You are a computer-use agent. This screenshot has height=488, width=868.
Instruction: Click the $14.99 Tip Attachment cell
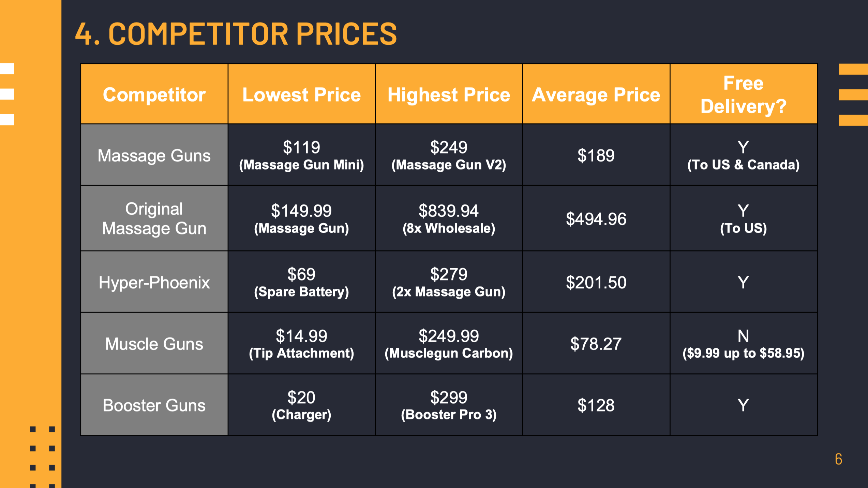pos(301,343)
